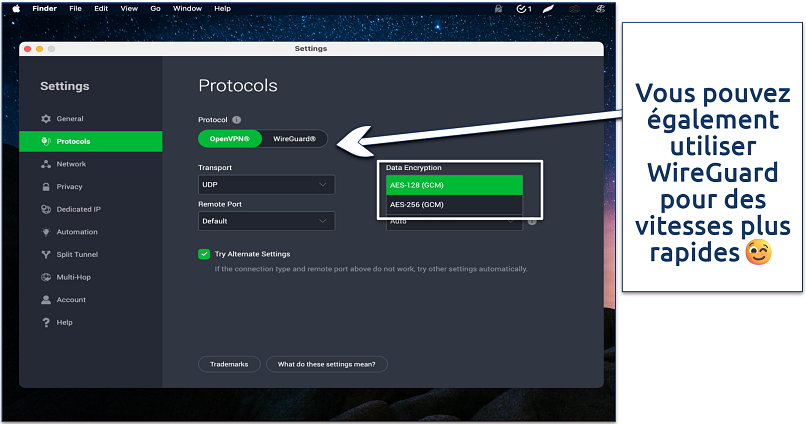Click the Multi-Hop icon in sidebar
The width and height of the screenshot is (806, 424).
point(46,277)
